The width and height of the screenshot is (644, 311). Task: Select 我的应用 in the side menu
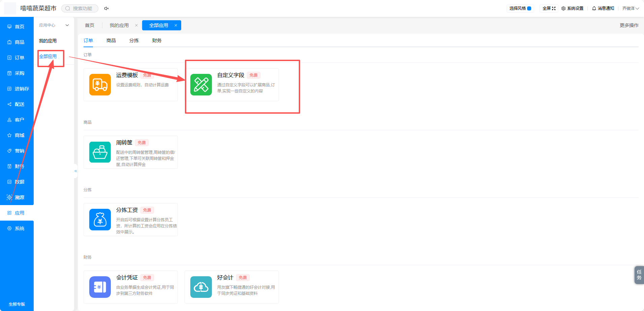[x=48, y=41]
